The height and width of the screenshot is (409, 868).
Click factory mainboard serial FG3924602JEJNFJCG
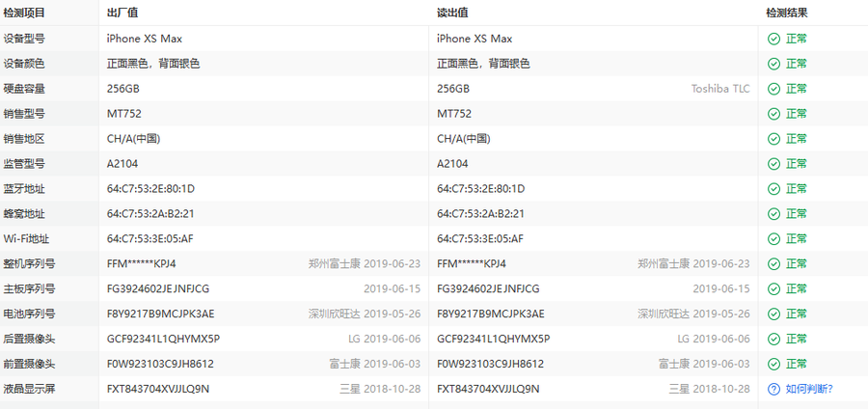[x=158, y=288]
